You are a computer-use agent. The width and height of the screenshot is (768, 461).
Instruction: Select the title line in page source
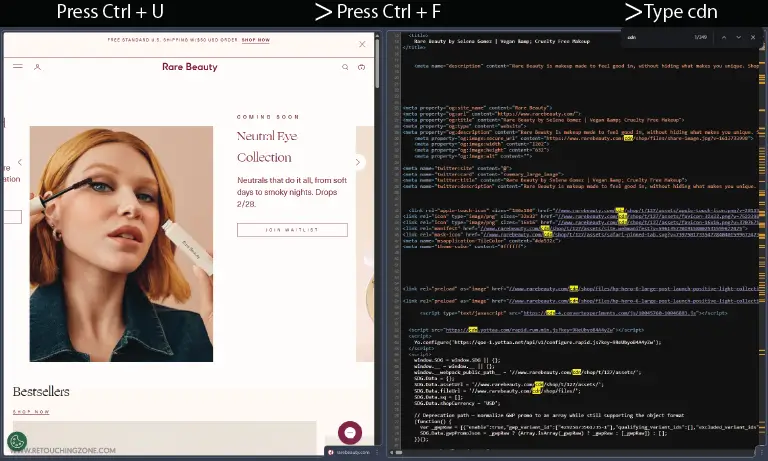tap(502, 42)
